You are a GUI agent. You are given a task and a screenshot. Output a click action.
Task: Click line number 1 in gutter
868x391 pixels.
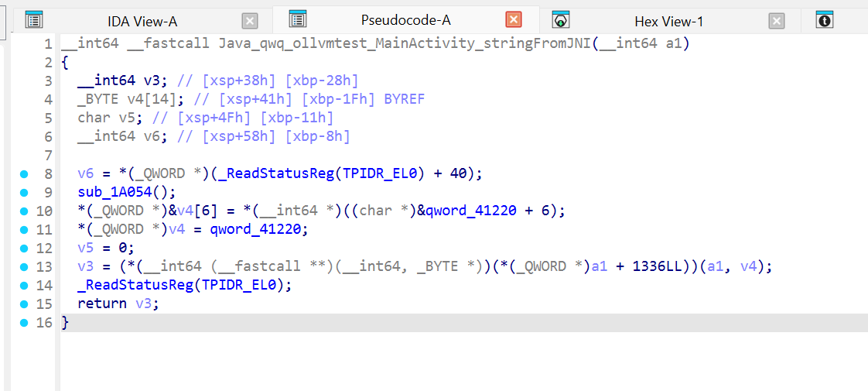tap(49, 44)
